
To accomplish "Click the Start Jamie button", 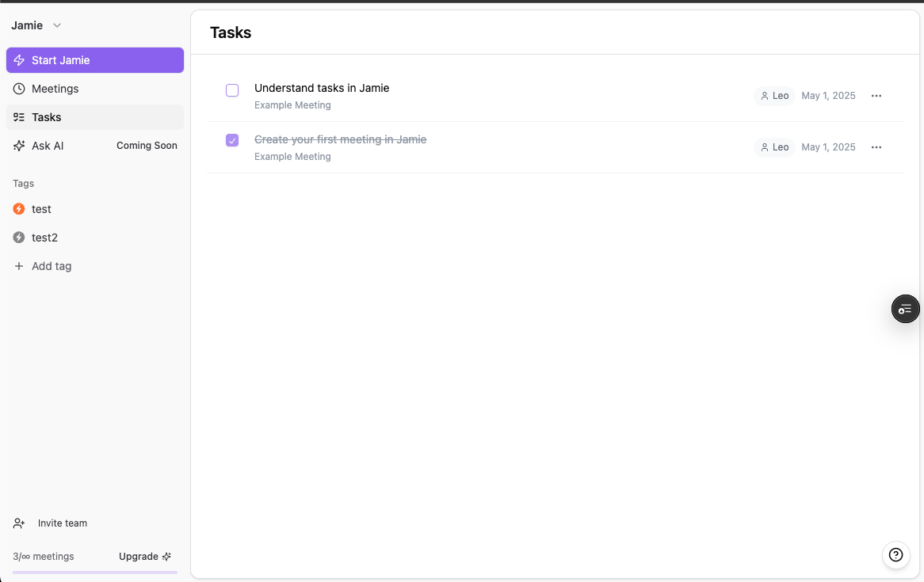I will 95,60.
